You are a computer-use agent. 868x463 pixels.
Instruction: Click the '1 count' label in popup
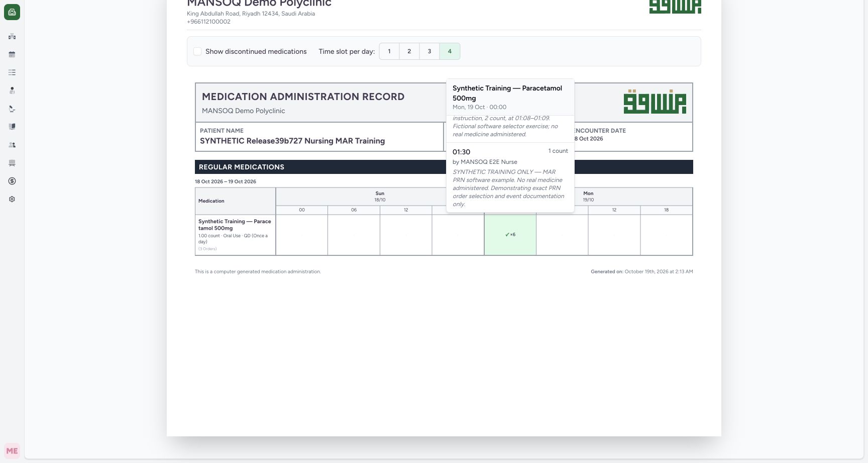[x=558, y=151]
